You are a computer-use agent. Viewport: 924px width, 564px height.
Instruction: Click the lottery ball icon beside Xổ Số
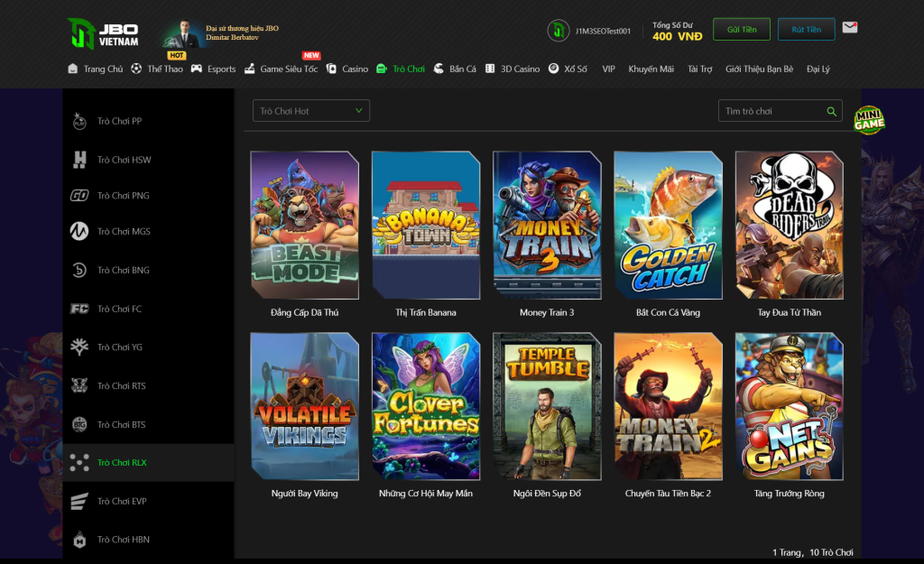click(x=553, y=69)
